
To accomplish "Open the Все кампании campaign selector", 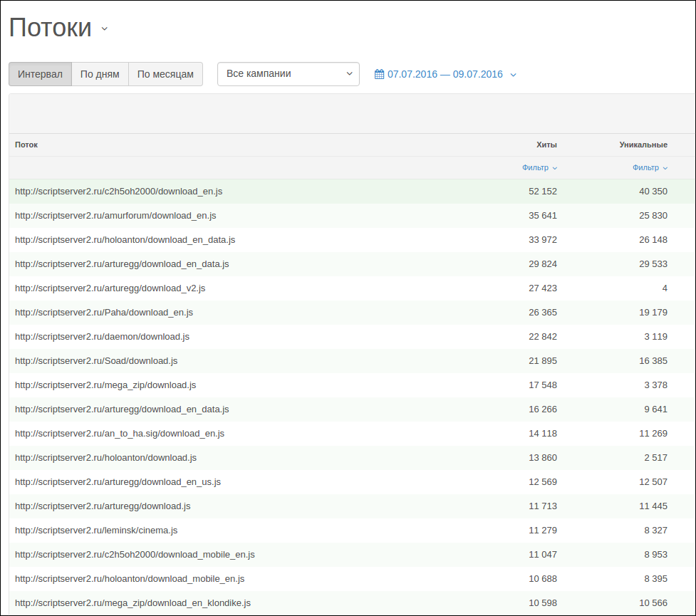I will (x=288, y=74).
